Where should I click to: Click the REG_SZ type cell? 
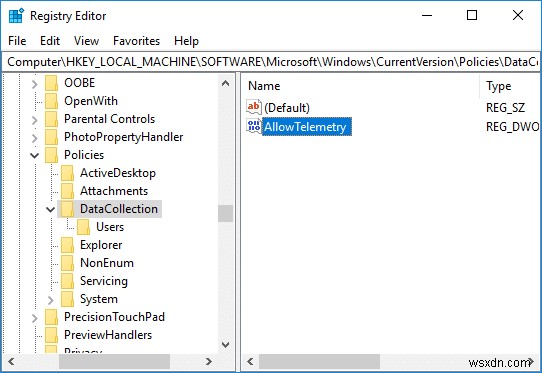(x=505, y=108)
